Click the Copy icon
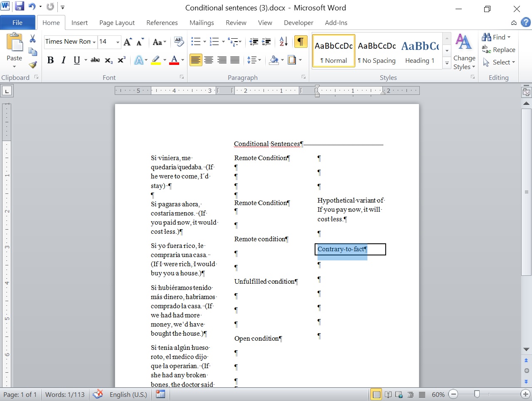Viewport: 532px width, 401px height. (32, 52)
